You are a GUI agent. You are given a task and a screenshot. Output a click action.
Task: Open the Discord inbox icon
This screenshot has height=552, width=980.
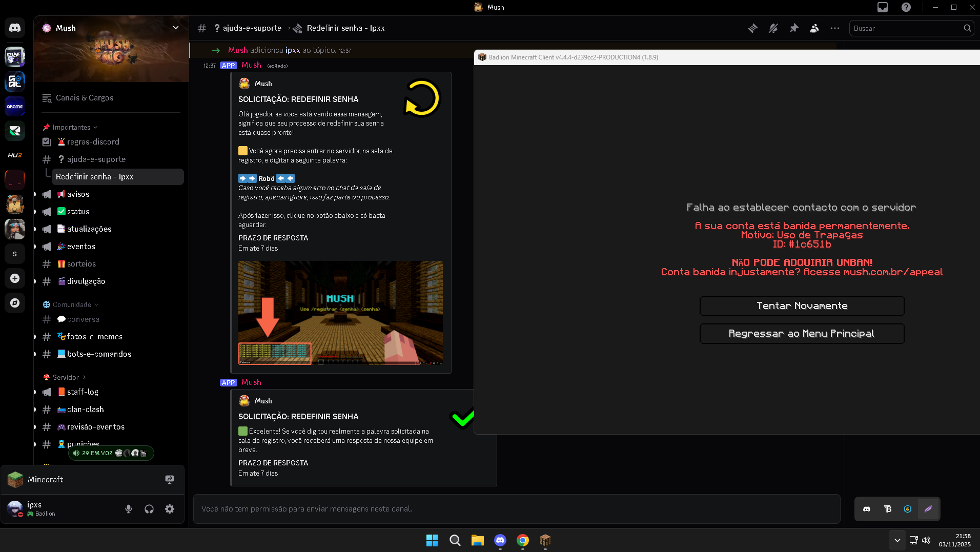(x=883, y=7)
